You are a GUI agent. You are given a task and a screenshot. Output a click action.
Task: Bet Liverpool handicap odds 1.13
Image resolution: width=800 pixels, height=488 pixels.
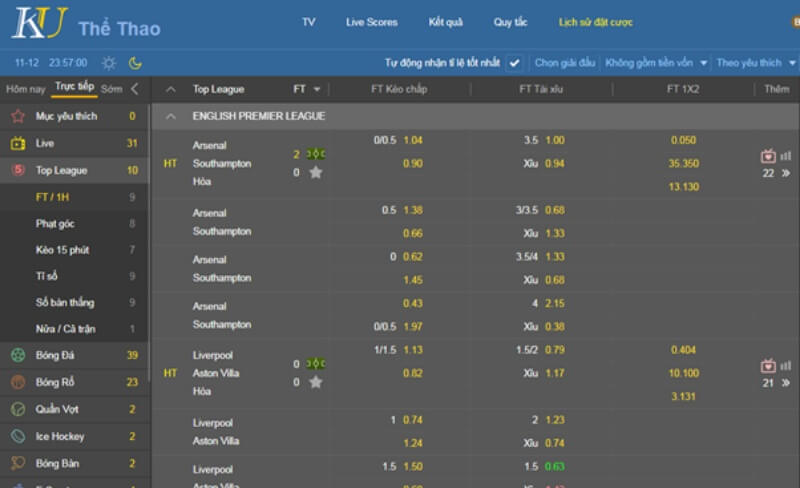pos(413,350)
